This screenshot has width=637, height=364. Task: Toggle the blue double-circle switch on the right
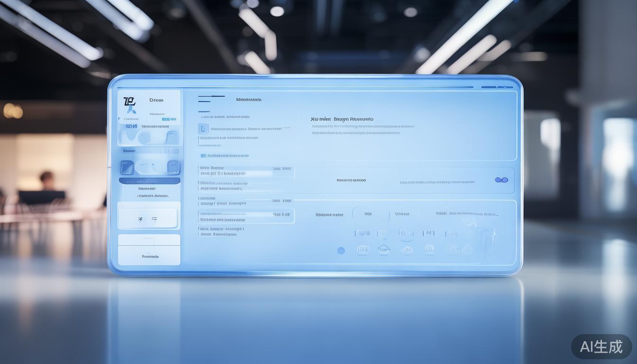pyautogui.click(x=501, y=180)
